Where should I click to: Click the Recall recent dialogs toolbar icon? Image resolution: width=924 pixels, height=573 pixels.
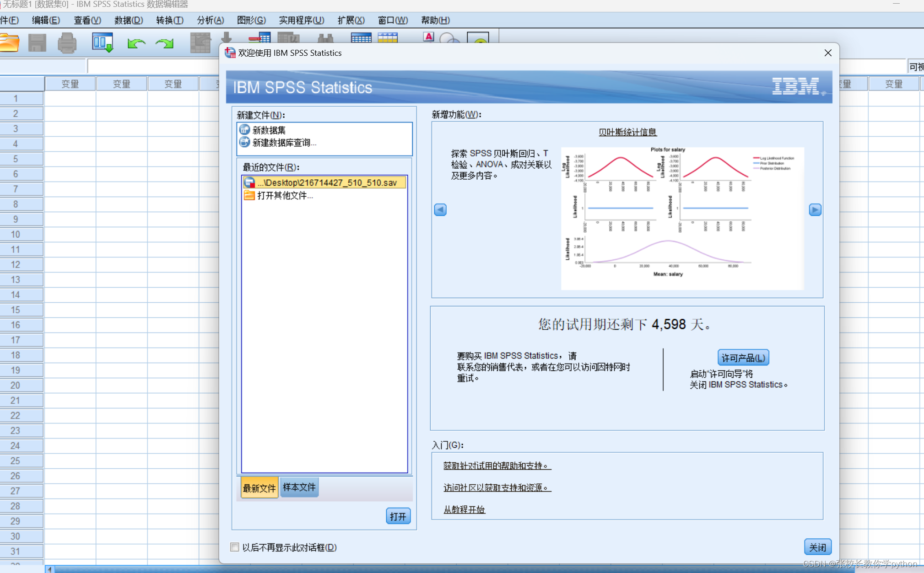103,43
